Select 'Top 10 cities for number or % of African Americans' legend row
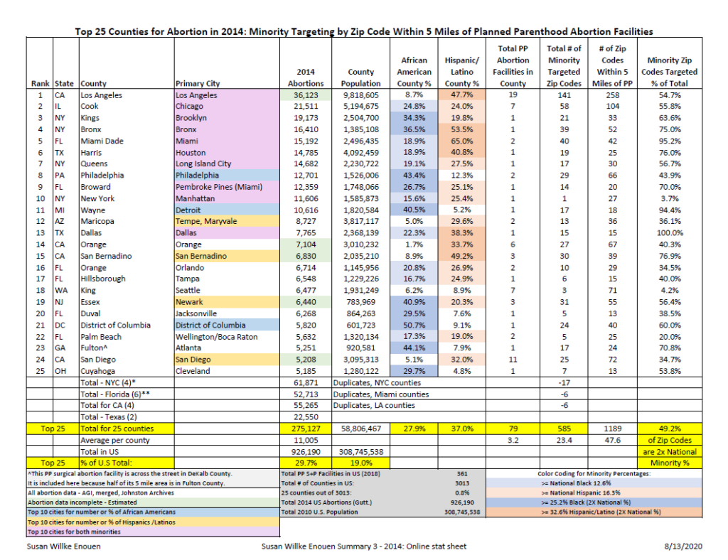The width and height of the screenshot is (728, 560). click(x=154, y=512)
